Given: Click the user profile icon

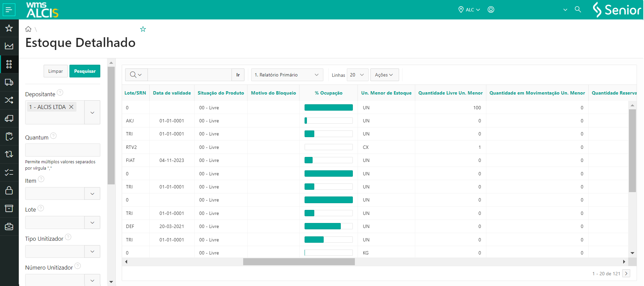Looking at the screenshot, I should [x=491, y=10].
